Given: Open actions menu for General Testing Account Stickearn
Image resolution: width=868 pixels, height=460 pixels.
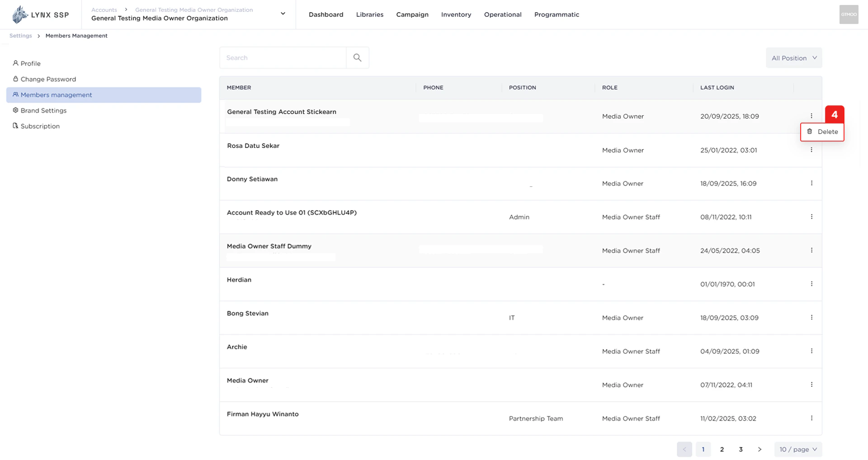Looking at the screenshot, I should pos(811,116).
